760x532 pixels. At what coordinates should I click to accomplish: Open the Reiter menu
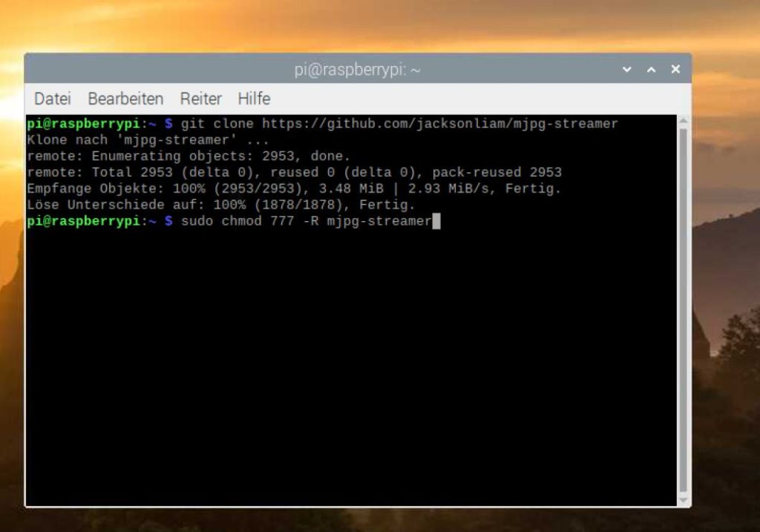pyautogui.click(x=200, y=99)
